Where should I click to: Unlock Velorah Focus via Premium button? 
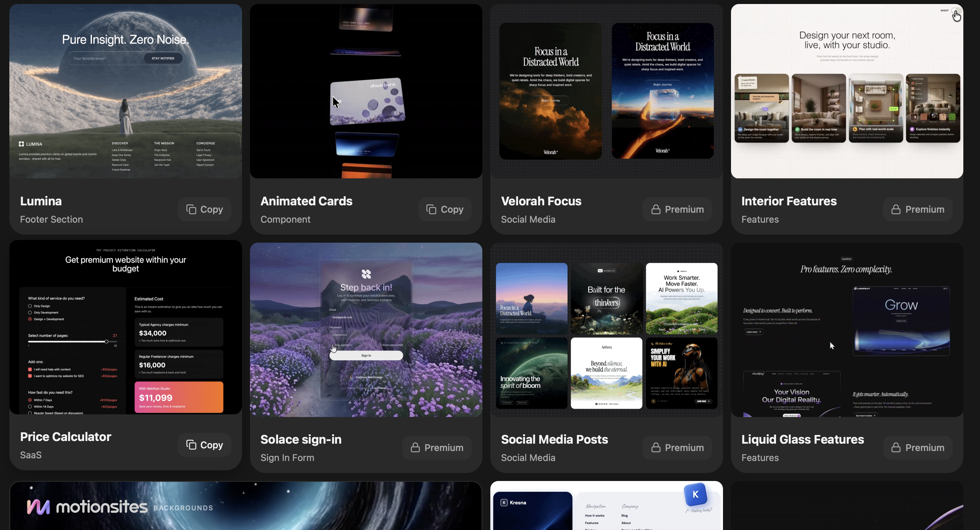tap(677, 209)
